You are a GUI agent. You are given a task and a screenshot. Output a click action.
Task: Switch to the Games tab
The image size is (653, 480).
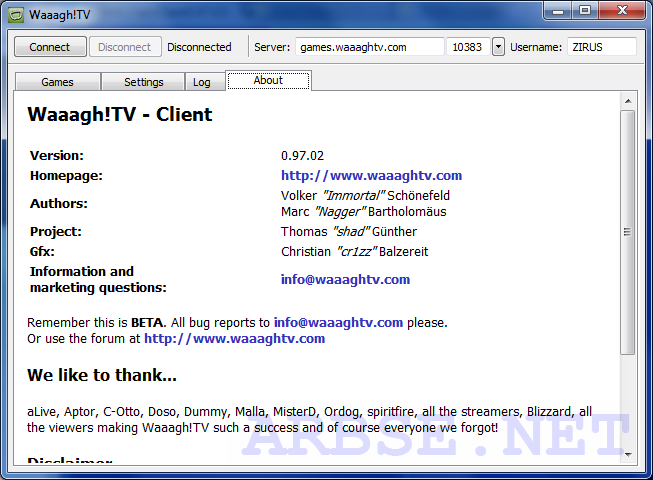tap(57, 82)
